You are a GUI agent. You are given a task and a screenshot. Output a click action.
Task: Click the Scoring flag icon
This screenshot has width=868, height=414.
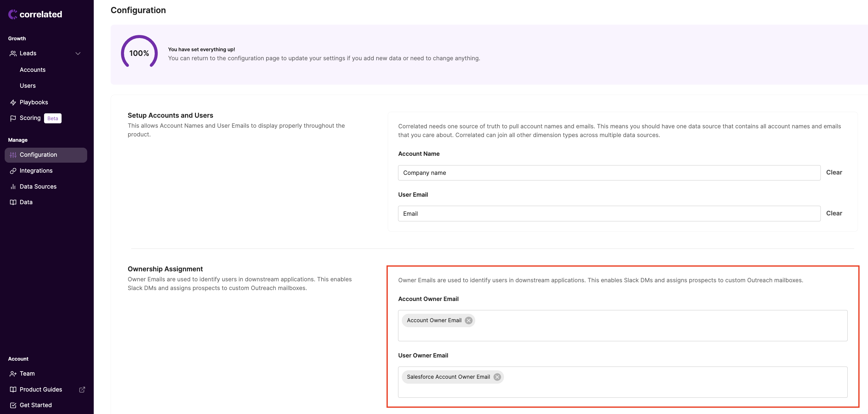pyautogui.click(x=13, y=118)
